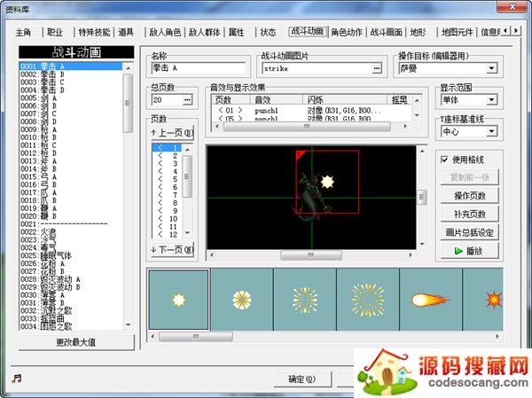The width and height of the screenshot is (532, 398).
Task: Open the 属性 tab
Action: click(236, 32)
